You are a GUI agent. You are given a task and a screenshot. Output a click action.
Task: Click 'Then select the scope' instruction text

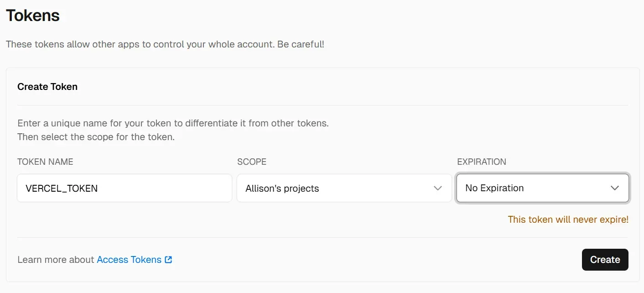click(x=96, y=136)
